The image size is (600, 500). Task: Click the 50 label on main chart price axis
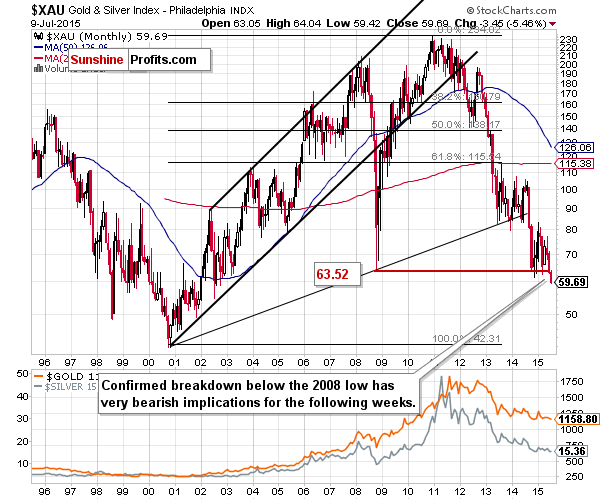click(572, 314)
